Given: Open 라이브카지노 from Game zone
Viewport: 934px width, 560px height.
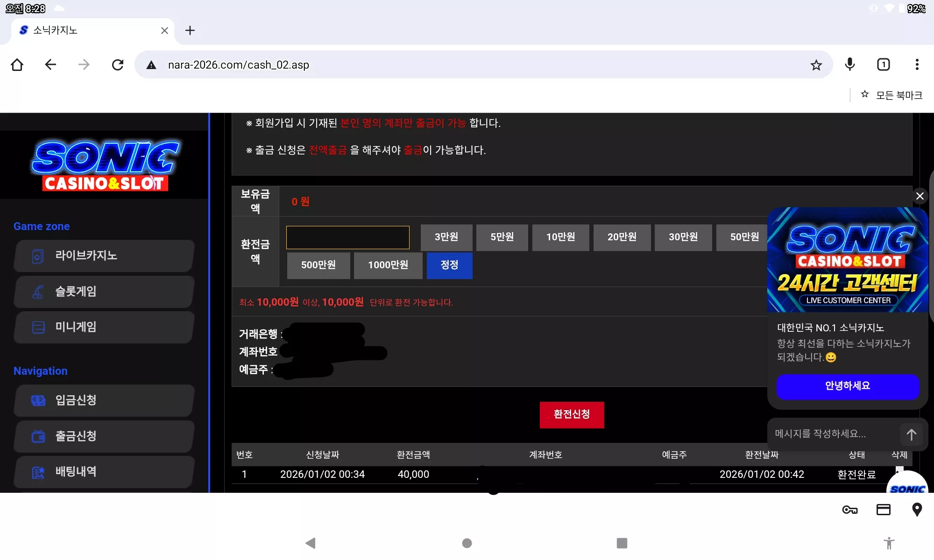Looking at the screenshot, I should [104, 255].
